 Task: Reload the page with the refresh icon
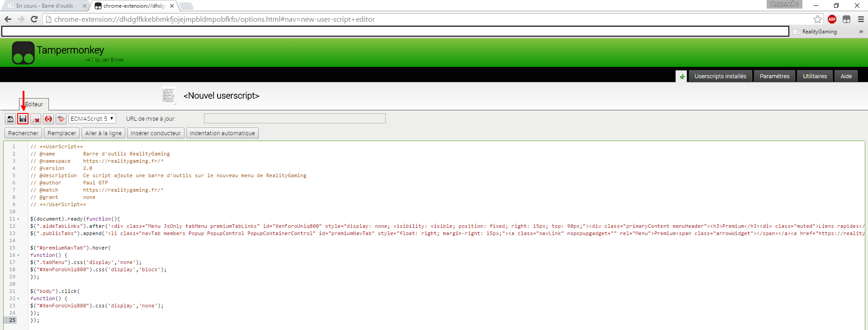[34, 19]
